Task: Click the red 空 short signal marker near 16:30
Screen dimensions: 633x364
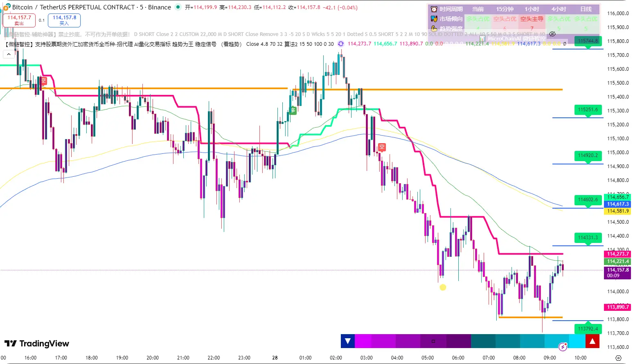Action: 44,81
